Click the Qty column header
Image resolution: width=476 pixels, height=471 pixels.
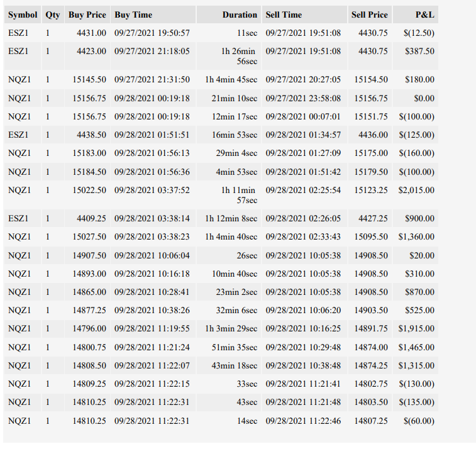click(x=53, y=14)
